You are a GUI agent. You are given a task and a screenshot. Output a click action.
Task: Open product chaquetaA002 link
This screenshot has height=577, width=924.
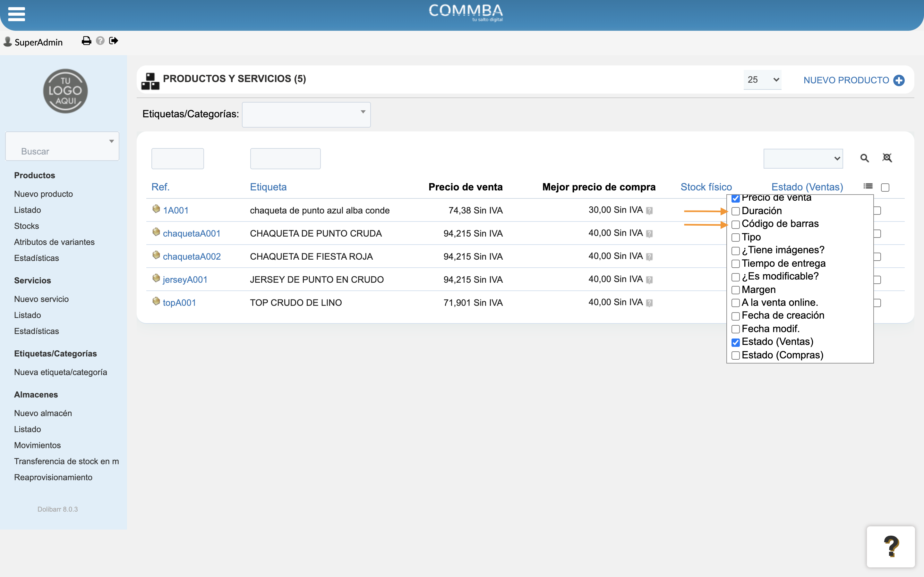[x=192, y=256]
